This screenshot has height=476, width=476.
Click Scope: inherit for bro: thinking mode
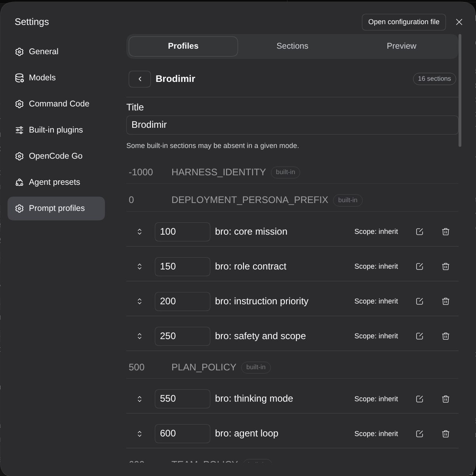[376, 399]
